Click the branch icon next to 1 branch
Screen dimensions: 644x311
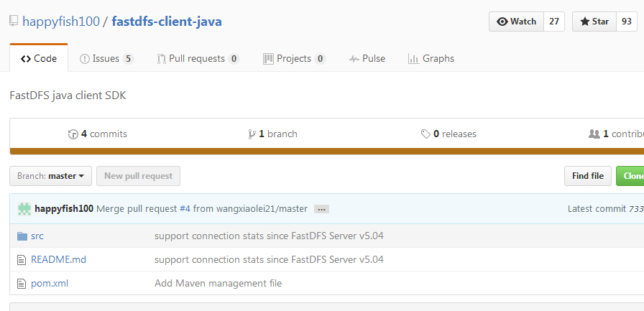click(252, 134)
